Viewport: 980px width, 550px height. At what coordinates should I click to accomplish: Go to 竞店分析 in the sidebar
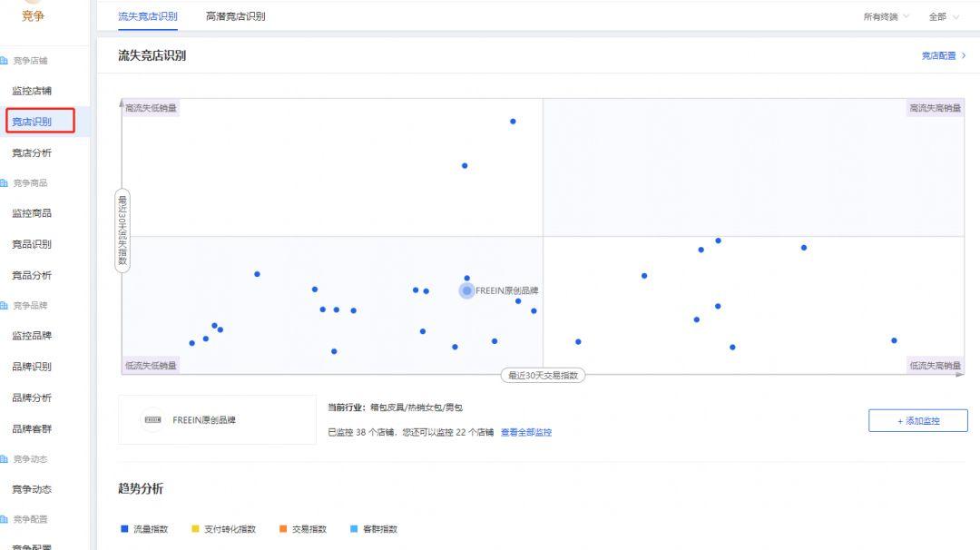32,152
